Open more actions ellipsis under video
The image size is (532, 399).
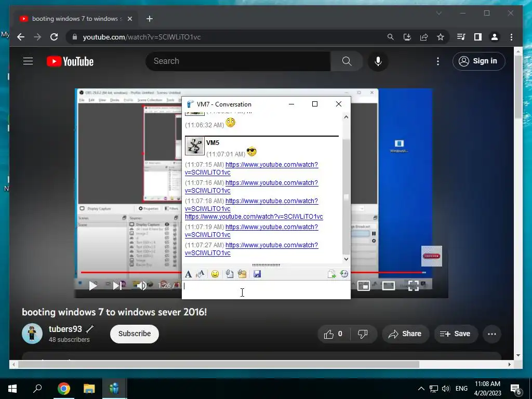[x=492, y=334]
